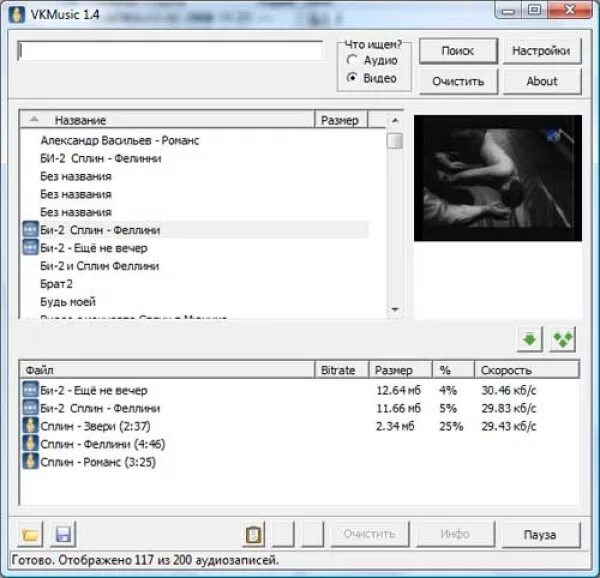Image resolution: width=600 pixels, height=578 pixels.
Task: Click video icon of Би-2 - Ещё не вечер download
Action: point(30,390)
